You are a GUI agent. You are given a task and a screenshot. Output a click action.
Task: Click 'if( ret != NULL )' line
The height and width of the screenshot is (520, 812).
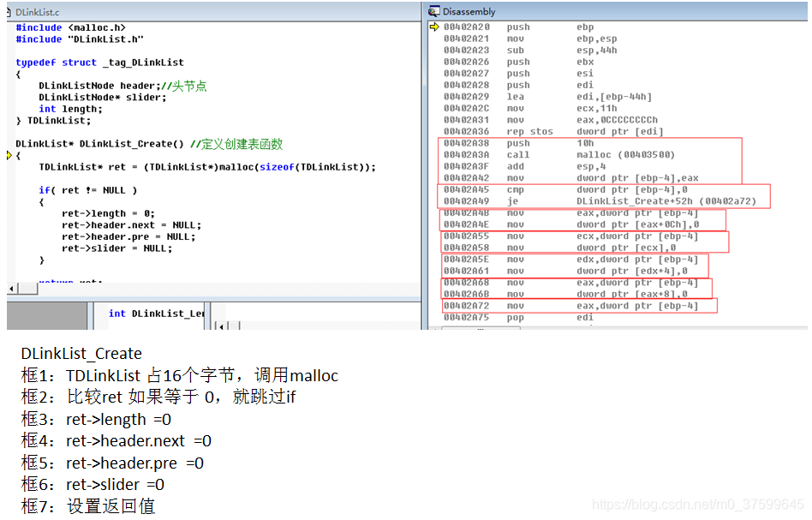click(x=88, y=190)
